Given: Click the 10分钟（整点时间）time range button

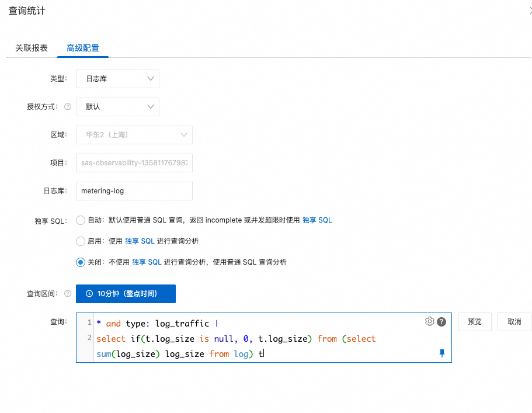Looking at the screenshot, I should (x=126, y=294).
